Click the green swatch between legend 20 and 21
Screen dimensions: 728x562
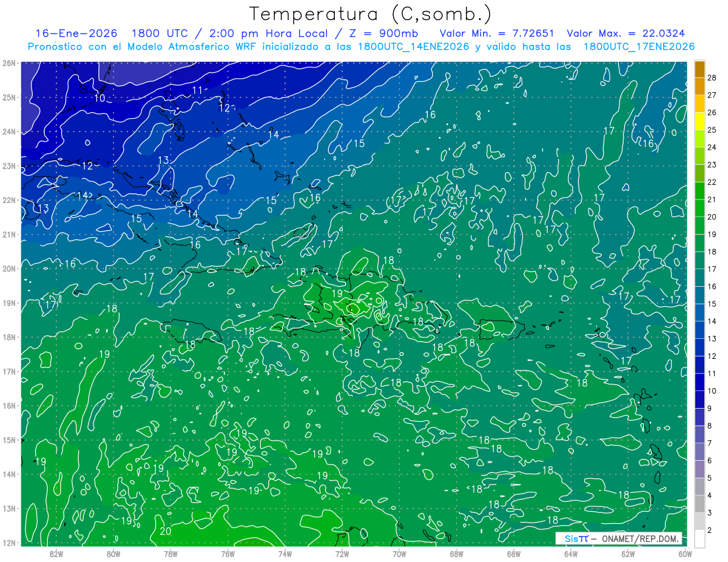click(699, 208)
